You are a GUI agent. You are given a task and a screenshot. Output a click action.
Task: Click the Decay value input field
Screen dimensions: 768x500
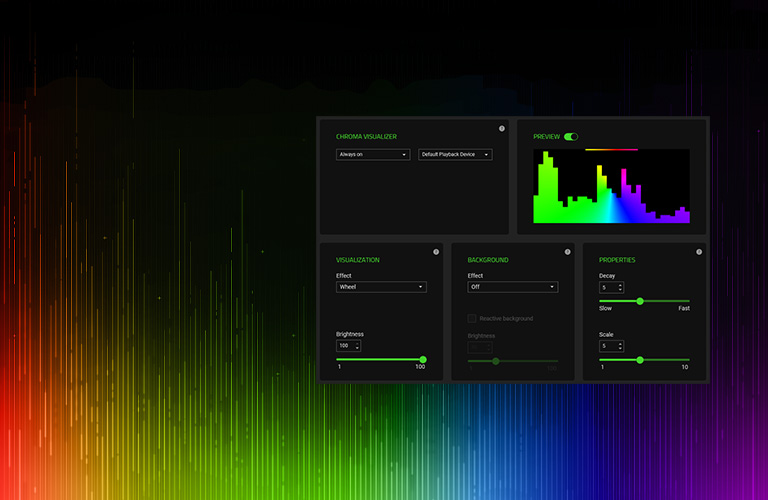607,287
